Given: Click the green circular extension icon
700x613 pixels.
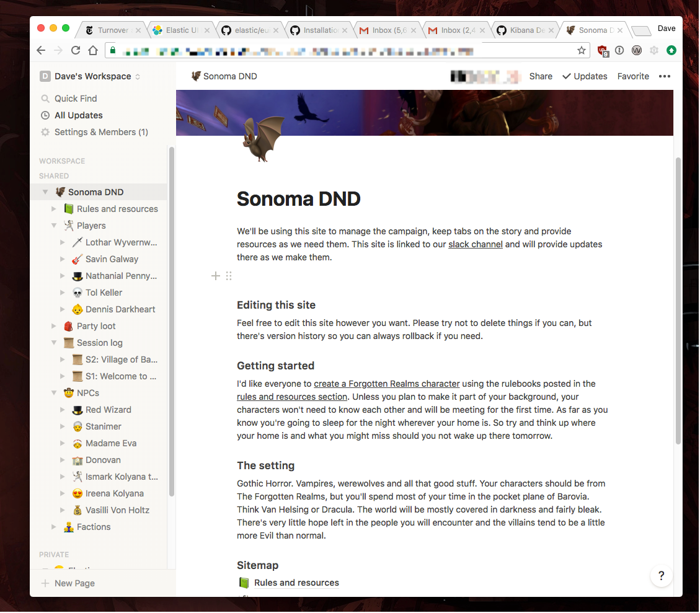Looking at the screenshot, I should click(671, 50).
